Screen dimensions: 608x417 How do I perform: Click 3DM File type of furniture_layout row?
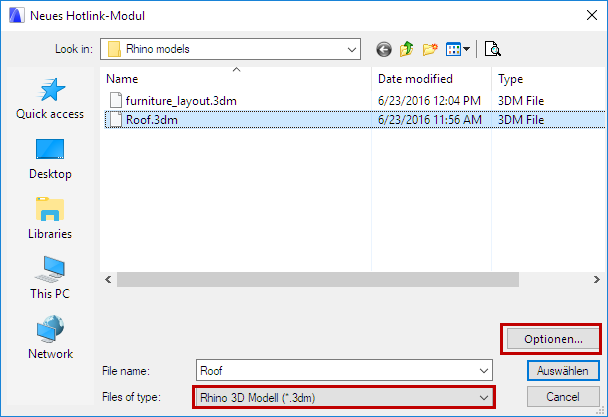521,101
